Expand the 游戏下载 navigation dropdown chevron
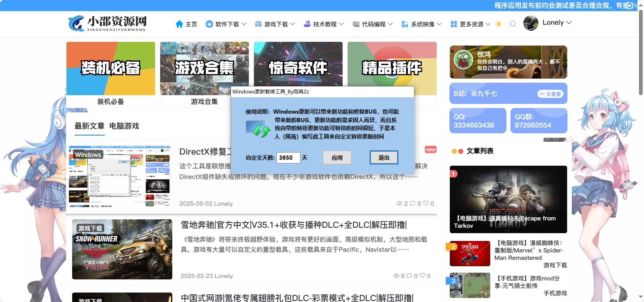 click(x=293, y=24)
